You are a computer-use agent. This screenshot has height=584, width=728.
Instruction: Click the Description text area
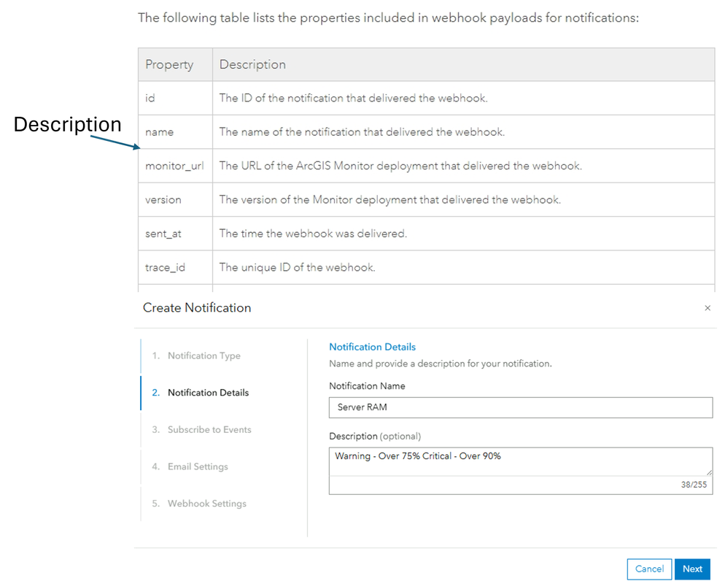point(520,461)
